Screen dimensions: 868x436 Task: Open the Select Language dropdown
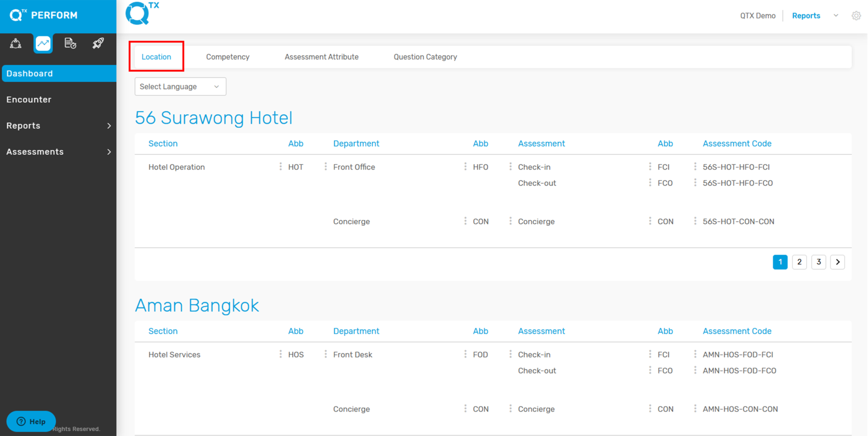[x=180, y=87]
